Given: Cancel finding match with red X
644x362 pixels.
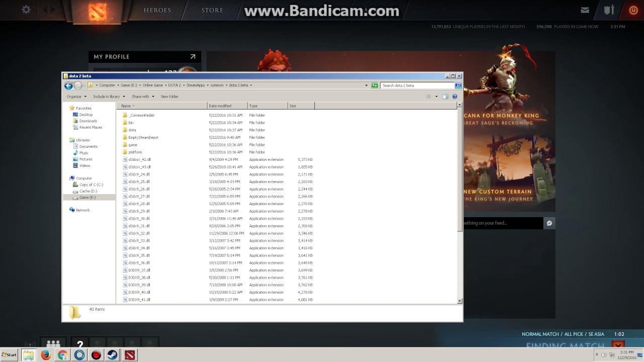Looking at the screenshot, I should (x=618, y=345).
